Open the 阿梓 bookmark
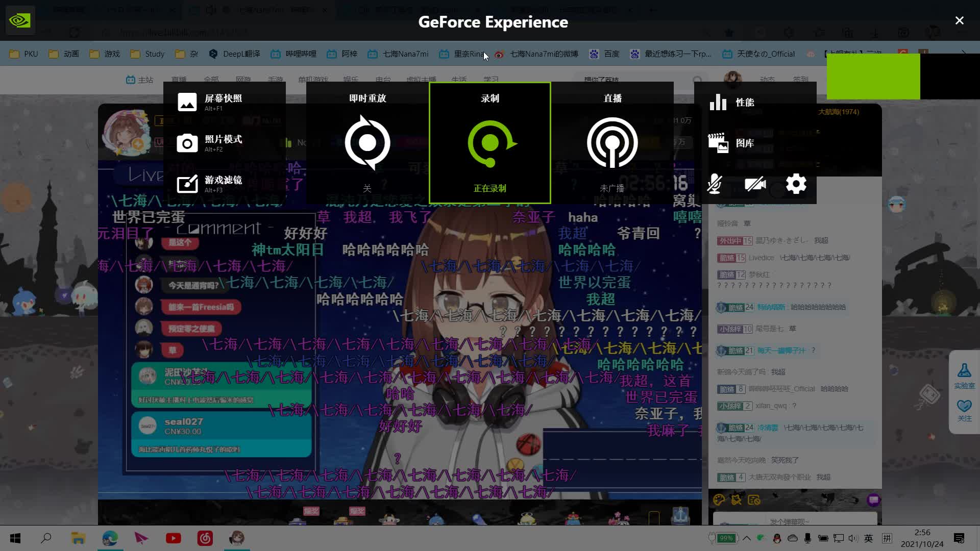The width and height of the screenshot is (980, 551). pos(342,54)
